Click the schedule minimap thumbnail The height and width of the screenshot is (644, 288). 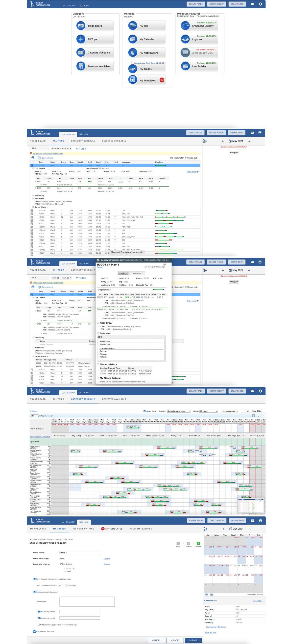[251, 506]
